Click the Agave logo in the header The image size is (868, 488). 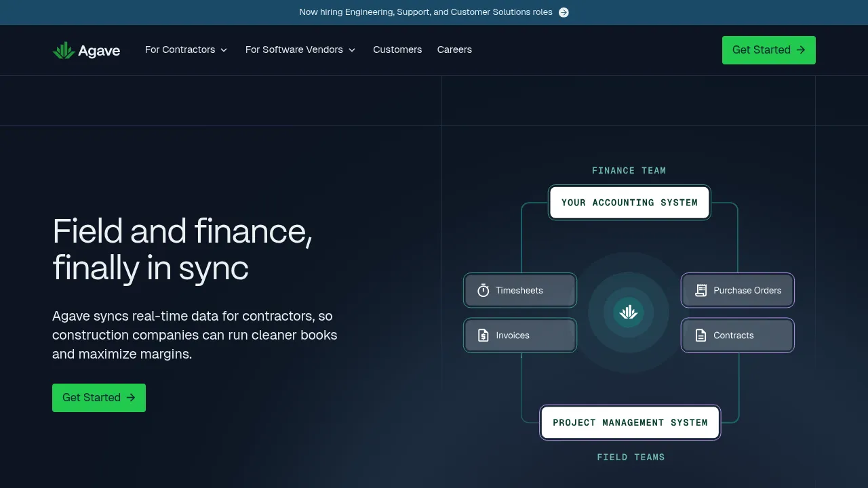click(86, 50)
